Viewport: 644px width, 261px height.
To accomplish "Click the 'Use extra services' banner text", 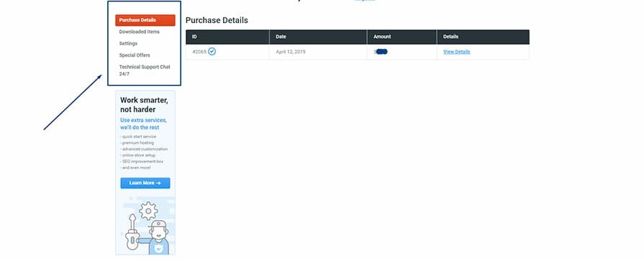I will tap(143, 124).
